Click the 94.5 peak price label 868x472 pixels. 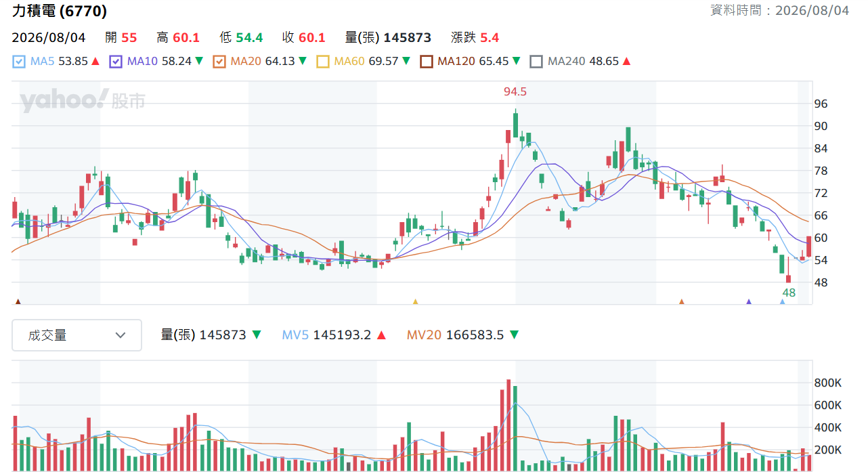pyautogui.click(x=515, y=91)
